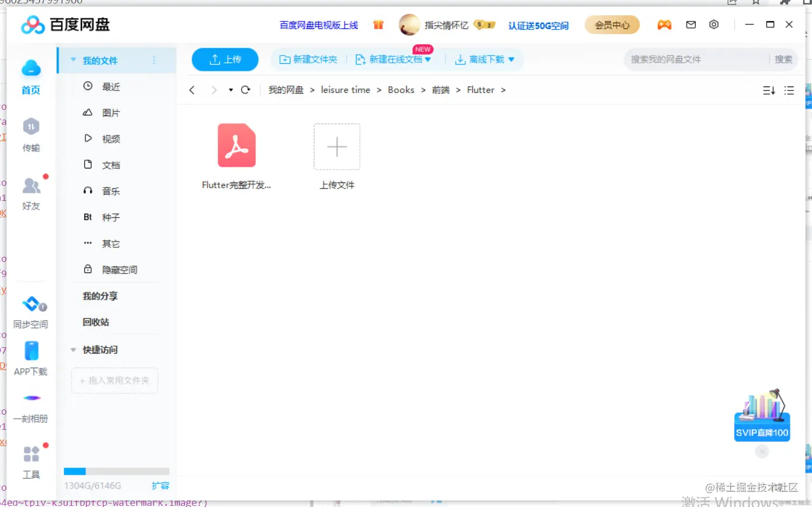Click the 上传文件 plus tile
This screenshot has height=507, width=812.
337,146
